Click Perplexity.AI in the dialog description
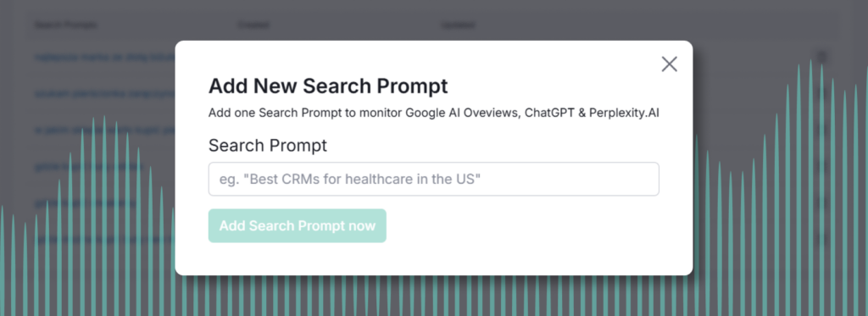Screen dimensions: 868x316 [624, 113]
